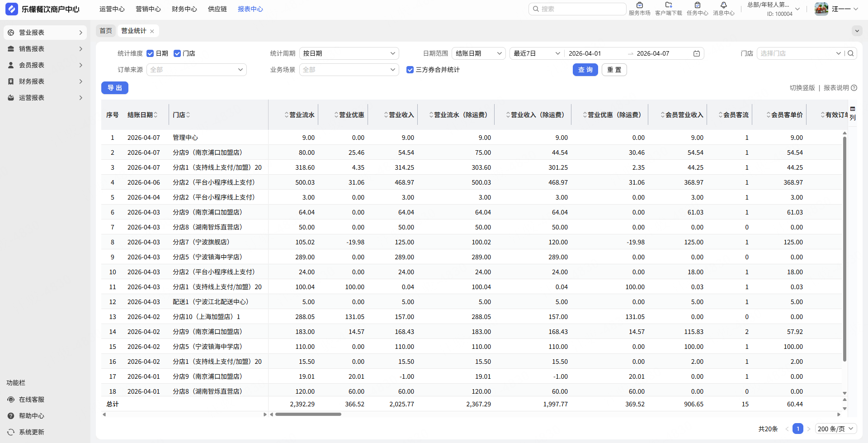Image resolution: width=868 pixels, height=443 pixels.
Task: Click the calendar icon in date range
Action: tap(696, 53)
